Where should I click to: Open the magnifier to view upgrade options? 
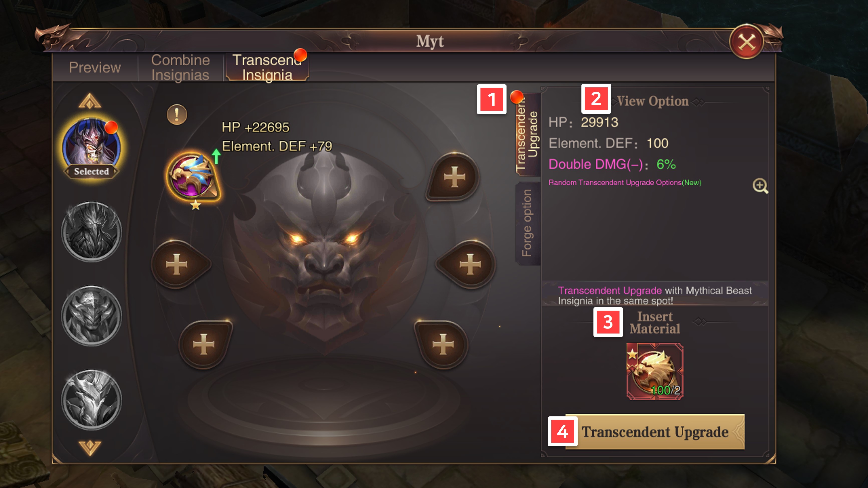point(760,186)
